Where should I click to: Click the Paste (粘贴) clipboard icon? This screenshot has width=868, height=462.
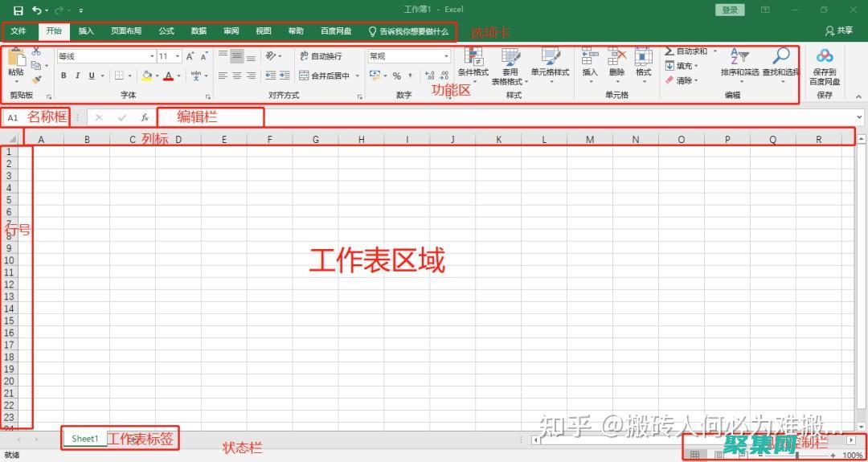click(x=16, y=59)
